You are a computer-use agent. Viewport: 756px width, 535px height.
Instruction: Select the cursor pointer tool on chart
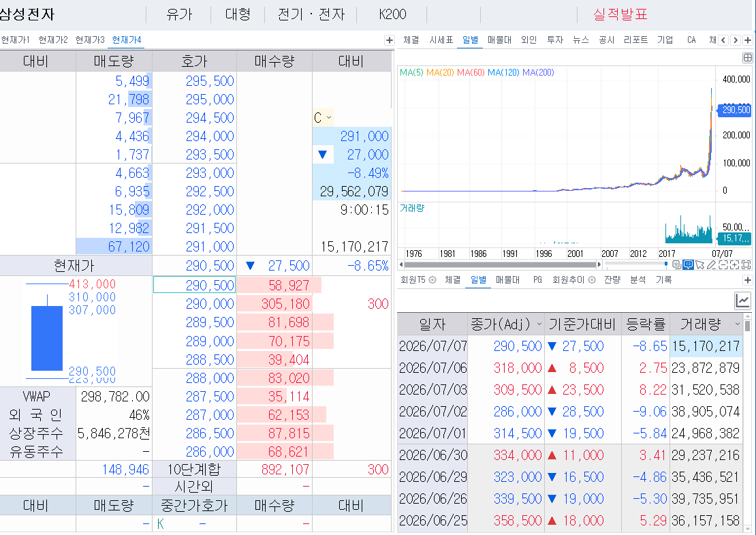pyautogui.click(x=700, y=264)
